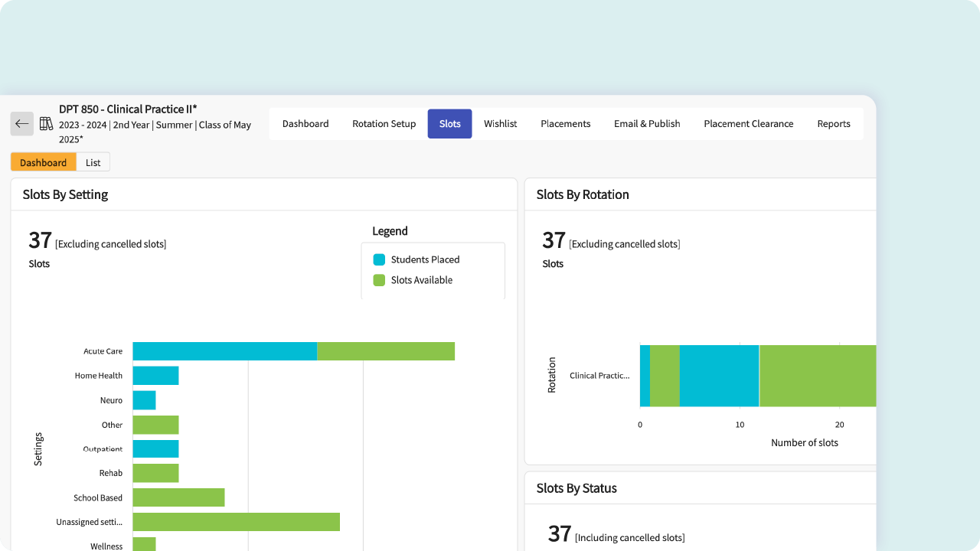980x551 pixels.
Task: Click the School Based bar
Action: (x=179, y=497)
